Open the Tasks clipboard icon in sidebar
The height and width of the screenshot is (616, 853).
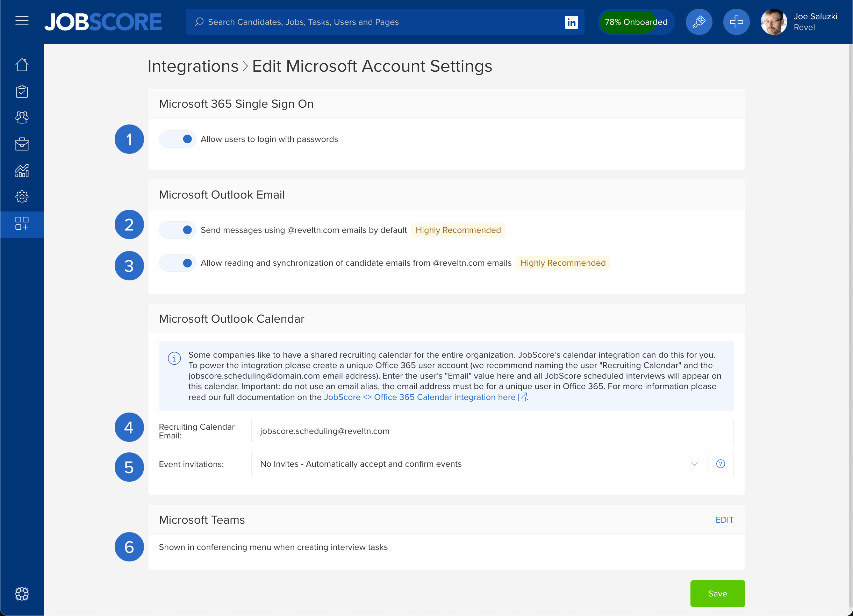coord(22,91)
